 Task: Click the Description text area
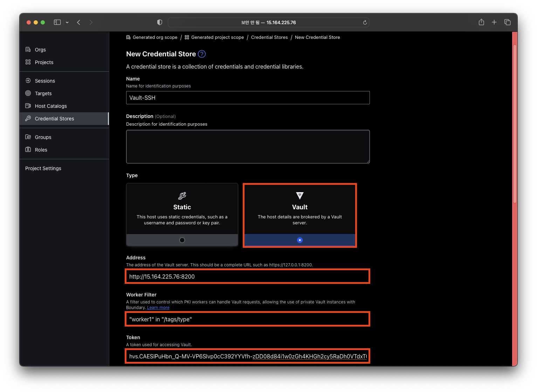click(x=248, y=147)
